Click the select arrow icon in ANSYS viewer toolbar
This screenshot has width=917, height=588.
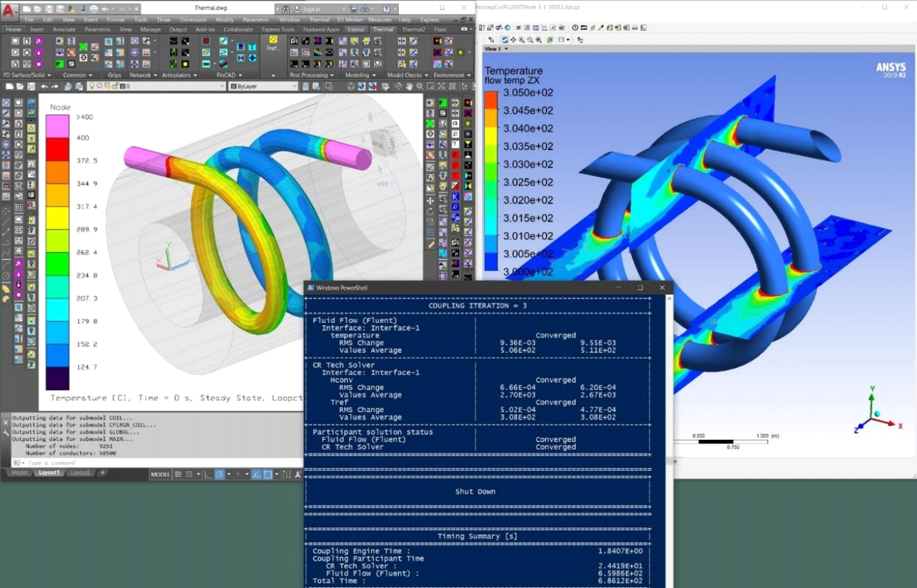[x=492, y=40]
